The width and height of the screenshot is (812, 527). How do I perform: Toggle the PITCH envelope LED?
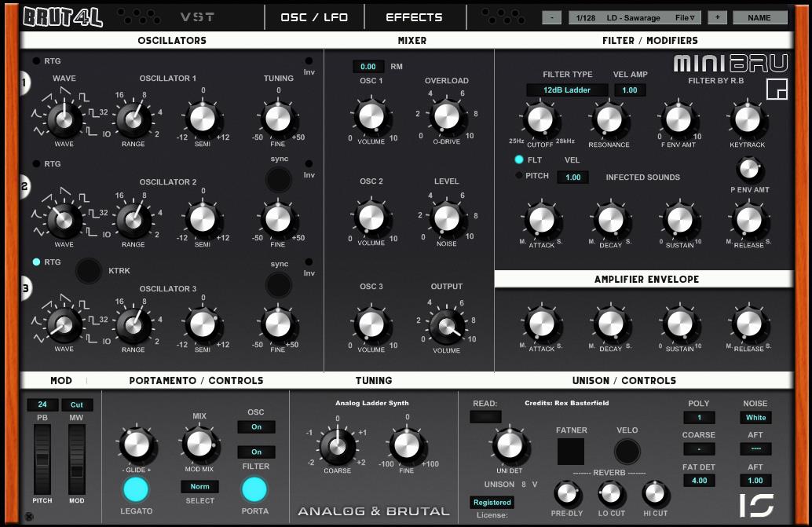click(x=519, y=175)
